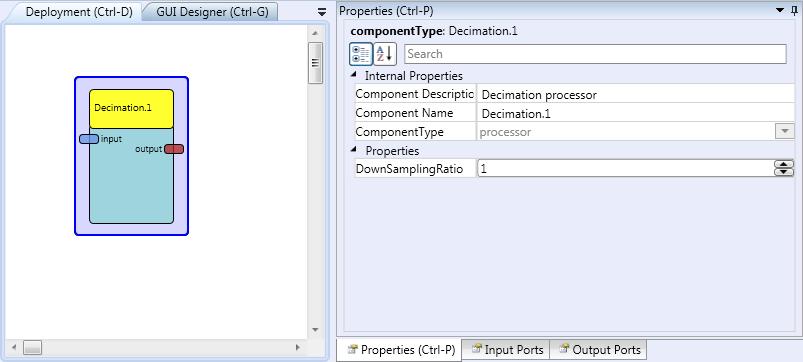Select the red output port
The height and width of the screenshot is (362, 803).
(x=174, y=149)
